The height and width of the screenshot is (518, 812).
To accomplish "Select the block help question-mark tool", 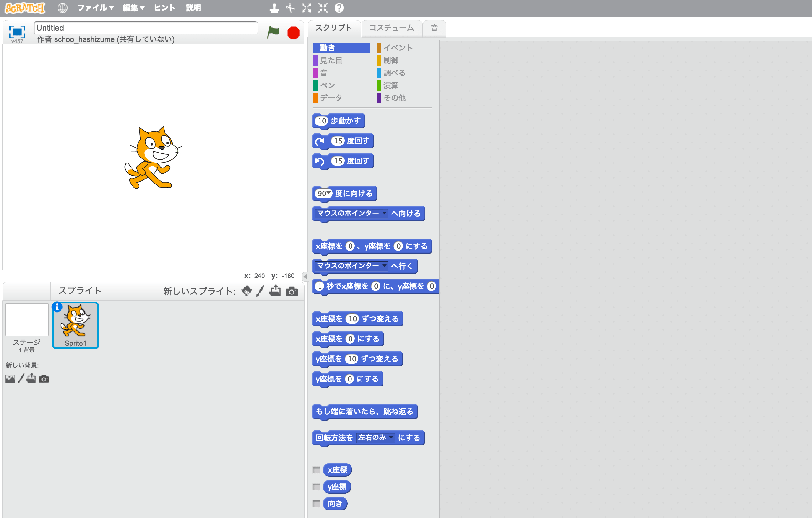I will 339,8.
